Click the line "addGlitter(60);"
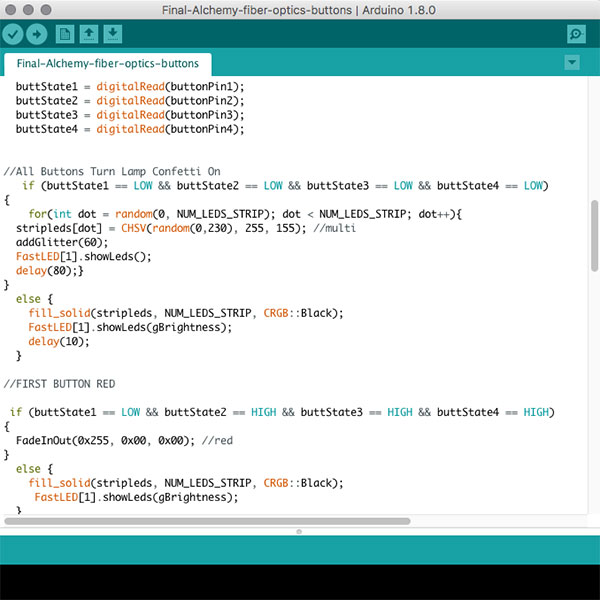Image resolution: width=600 pixels, height=600 pixels. point(62,242)
